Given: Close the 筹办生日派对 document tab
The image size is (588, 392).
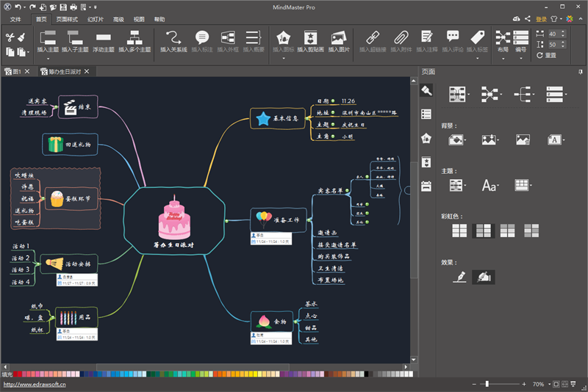Looking at the screenshot, I should (87, 71).
